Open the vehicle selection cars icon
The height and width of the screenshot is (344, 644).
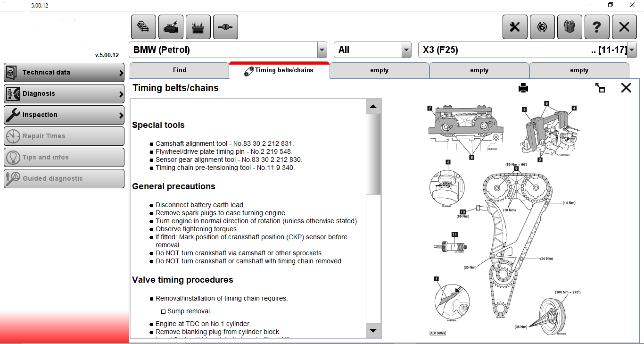143,27
